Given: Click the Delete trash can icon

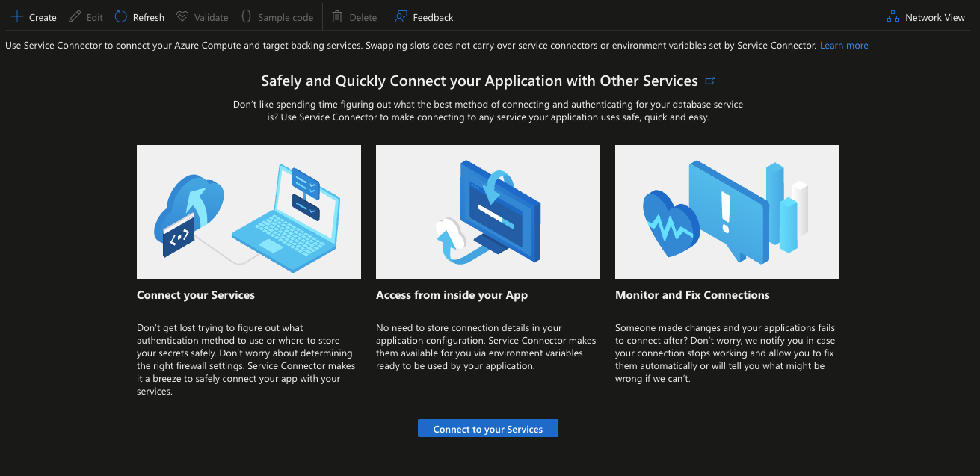Looking at the screenshot, I should (x=338, y=17).
